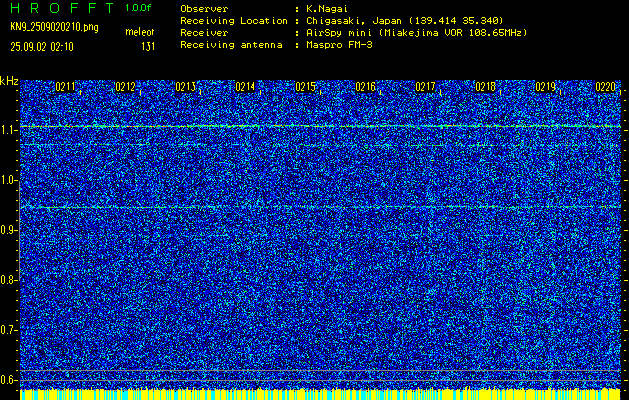
Task: Click the 0211 time marker
Action: click(65, 87)
